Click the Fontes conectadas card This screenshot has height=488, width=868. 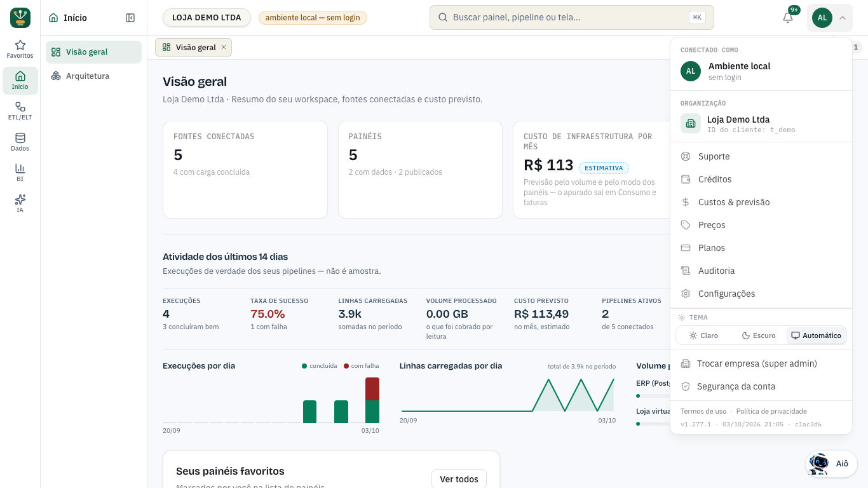click(x=245, y=170)
